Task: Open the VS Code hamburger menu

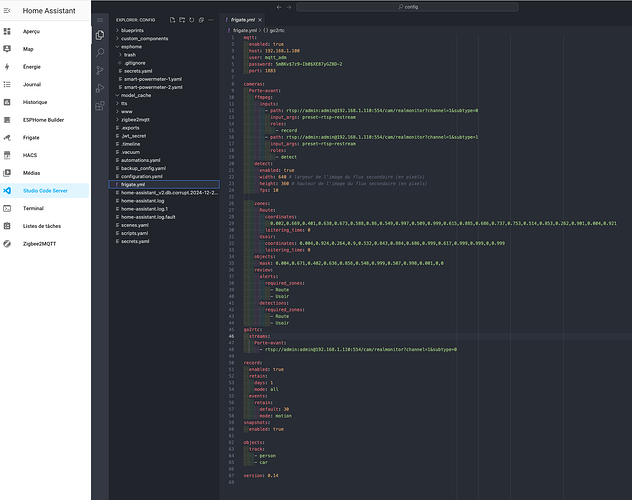Action: pyautogui.click(x=100, y=19)
